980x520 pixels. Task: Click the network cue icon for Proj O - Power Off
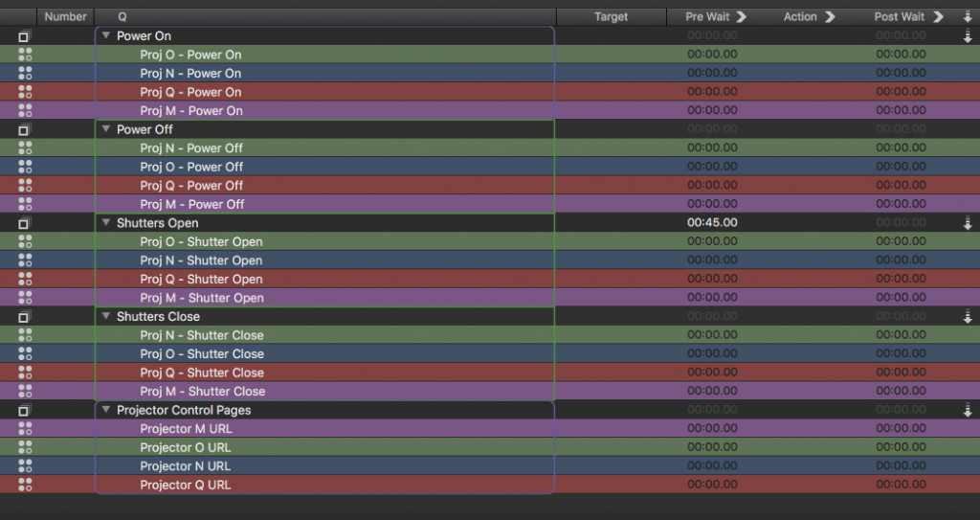(25, 167)
